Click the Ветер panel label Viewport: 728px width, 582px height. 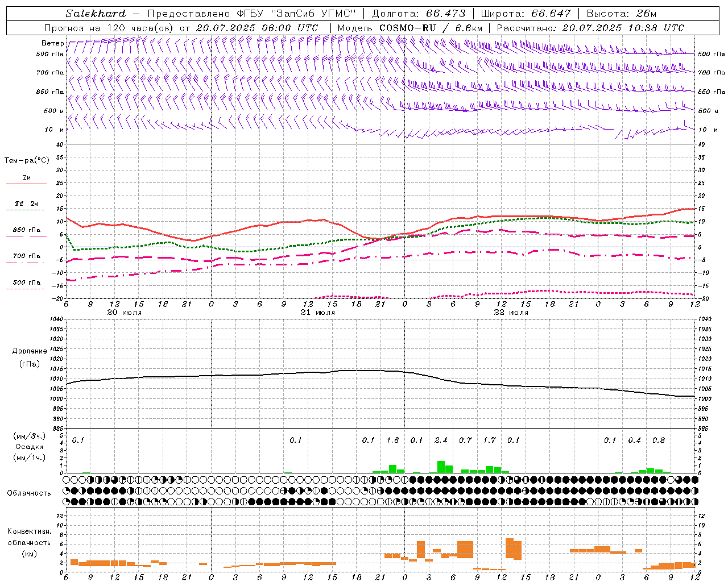pos(52,43)
